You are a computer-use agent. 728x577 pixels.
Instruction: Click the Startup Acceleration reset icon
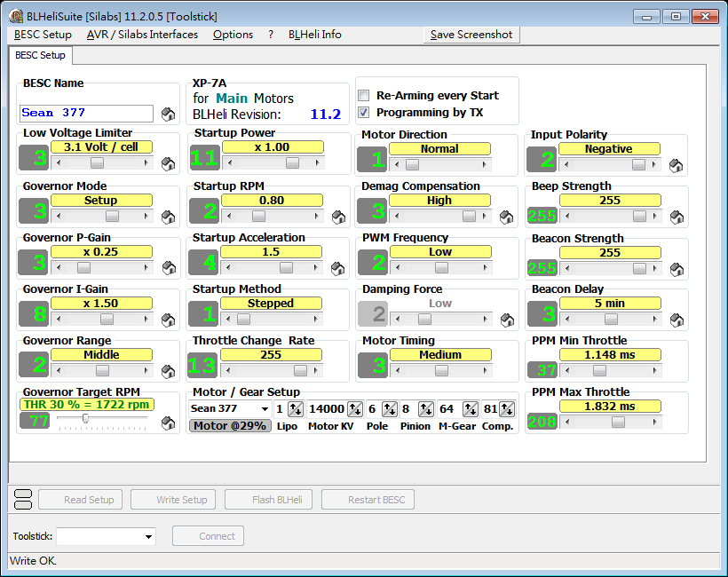click(x=338, y=268)
